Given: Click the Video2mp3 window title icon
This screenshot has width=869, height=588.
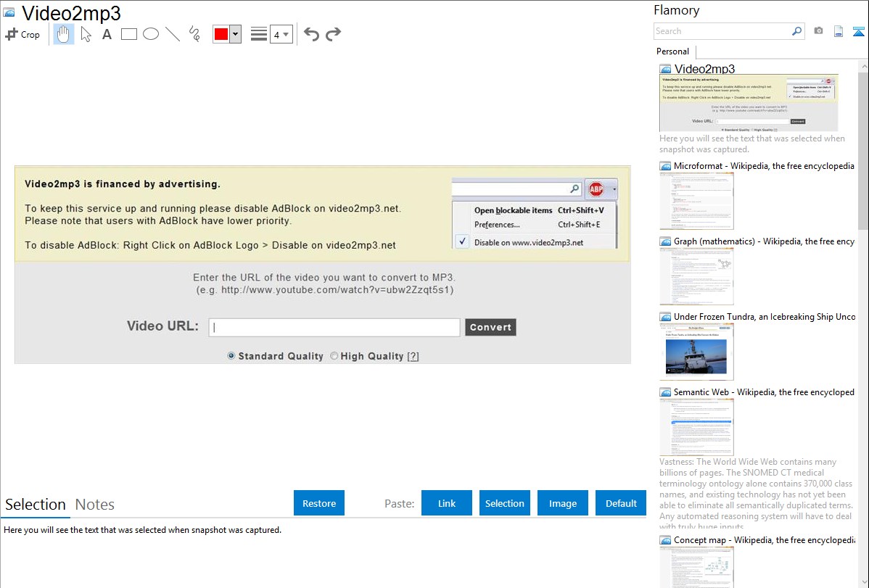Looking at the screenshot, I should pos(9,12).
